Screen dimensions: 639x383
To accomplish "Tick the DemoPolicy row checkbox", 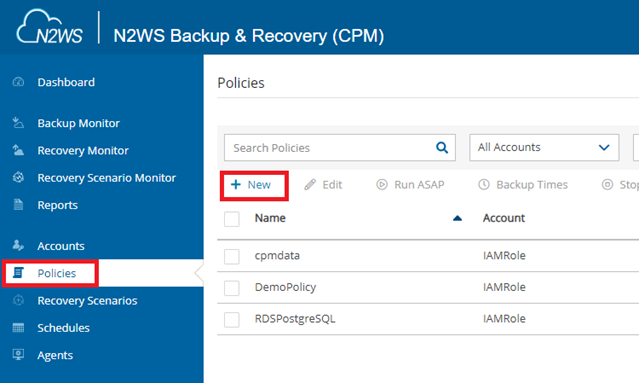I will click(232, 288).
